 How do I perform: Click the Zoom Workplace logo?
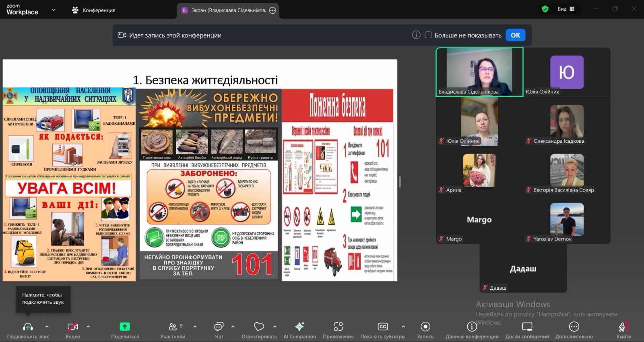pos(22,10)
